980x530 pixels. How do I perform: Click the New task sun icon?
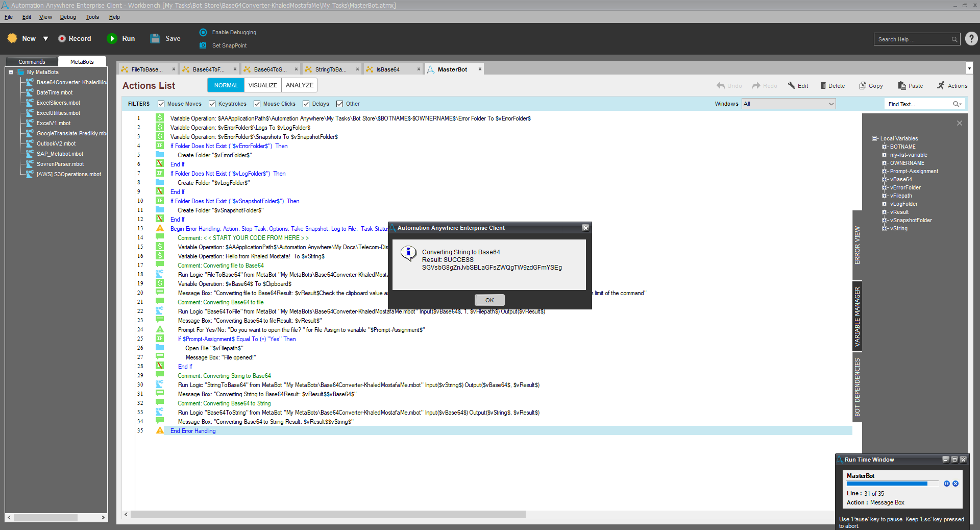point(12,38)
